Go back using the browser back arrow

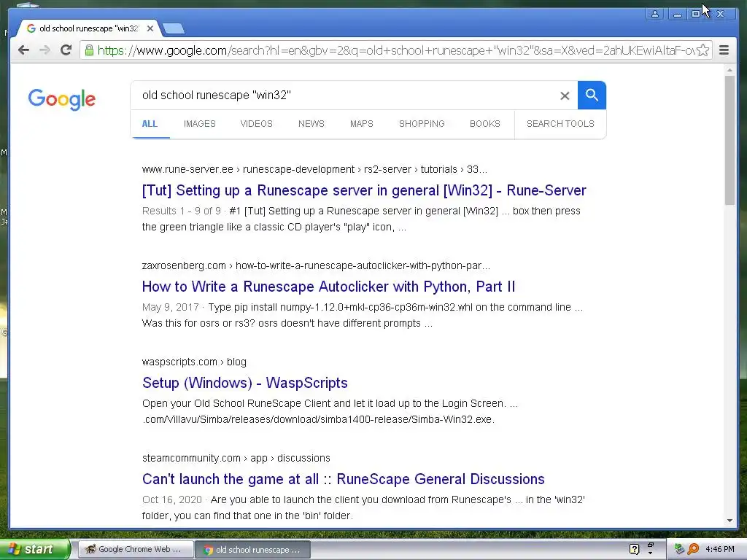[23, 50]
